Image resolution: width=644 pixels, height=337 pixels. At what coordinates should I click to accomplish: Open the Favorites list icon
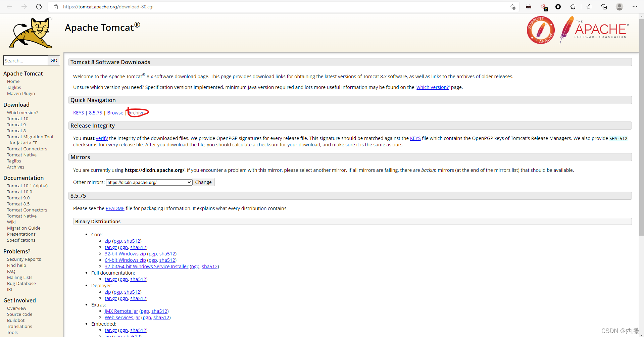[x=589, y=7]
